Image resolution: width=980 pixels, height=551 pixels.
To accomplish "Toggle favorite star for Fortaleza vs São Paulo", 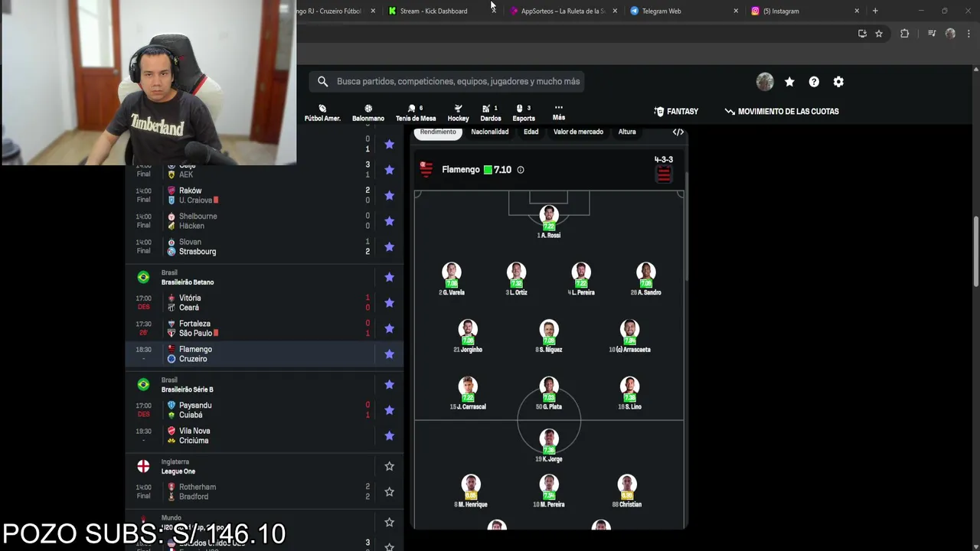I will [389, 328].
